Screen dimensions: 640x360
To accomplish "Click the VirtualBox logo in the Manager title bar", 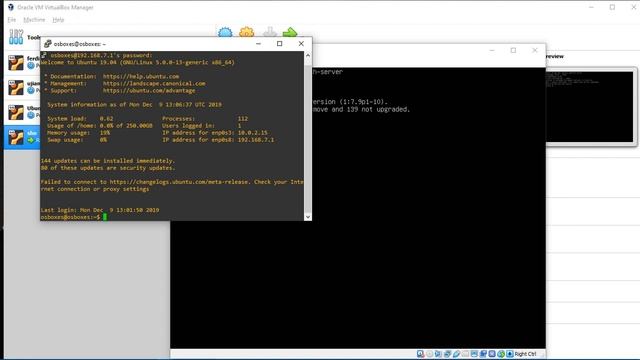I will point(11,7).
